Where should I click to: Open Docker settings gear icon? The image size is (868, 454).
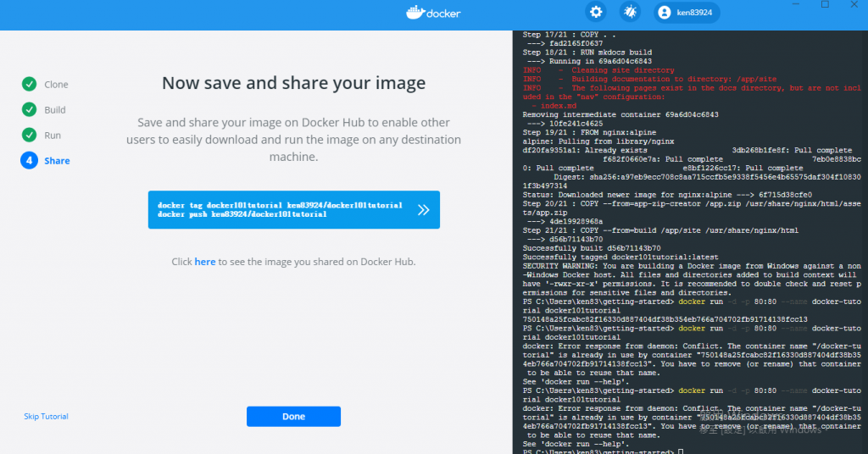coord(596,12)
